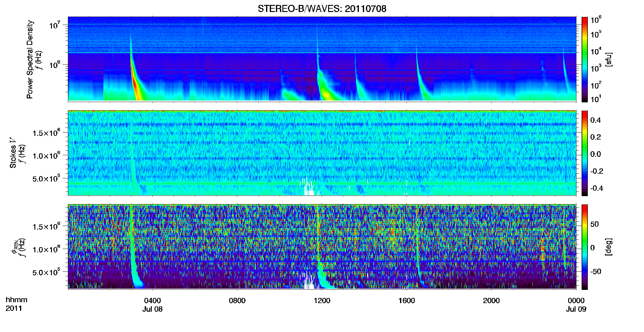Click 1.5×10^6 tick on Stokes V panel
Screen dimensions: 644x332
pyautogui.click(x=46, y=133)
